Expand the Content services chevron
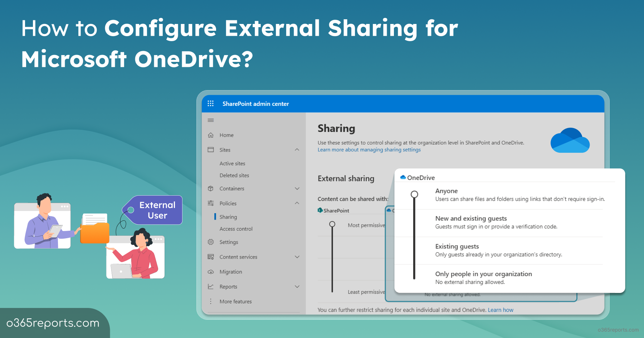644x338 pixels. (x=297, y=257)
